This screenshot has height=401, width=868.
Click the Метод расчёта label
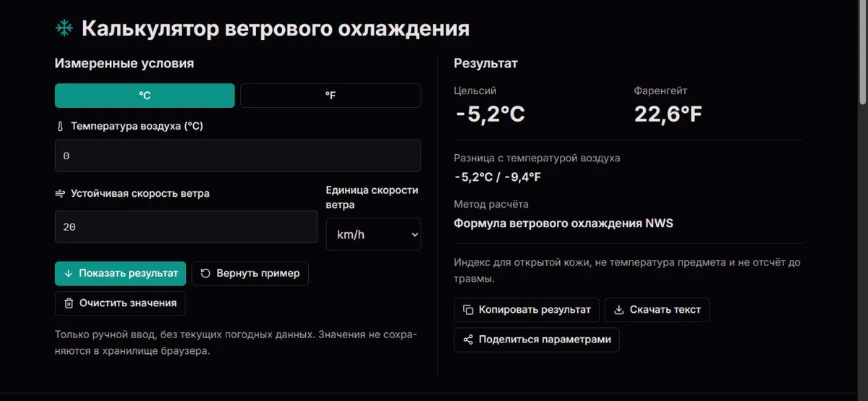click(x=491, y=204)
